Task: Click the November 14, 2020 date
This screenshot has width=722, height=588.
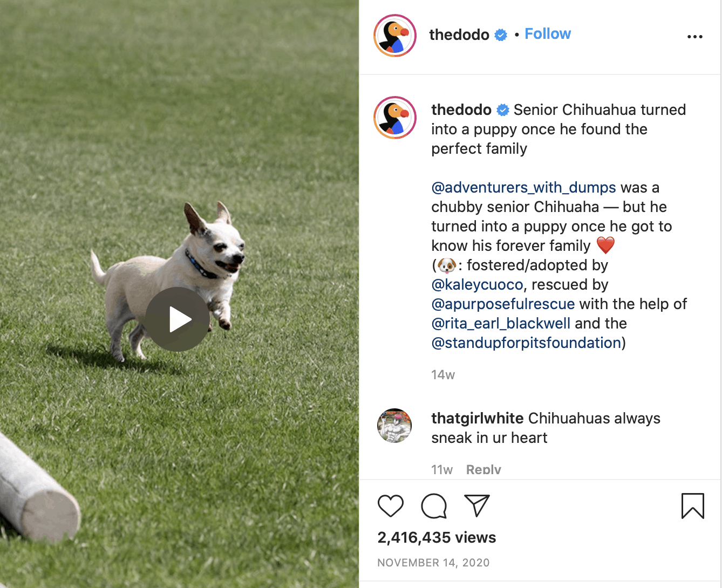Action: pyautogui.click(x=433, y=563)
